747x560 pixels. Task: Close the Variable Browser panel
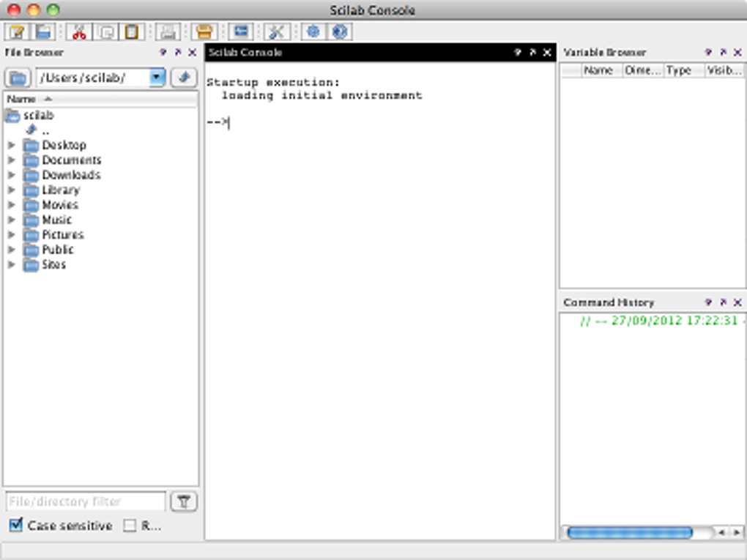coord(737,53)
